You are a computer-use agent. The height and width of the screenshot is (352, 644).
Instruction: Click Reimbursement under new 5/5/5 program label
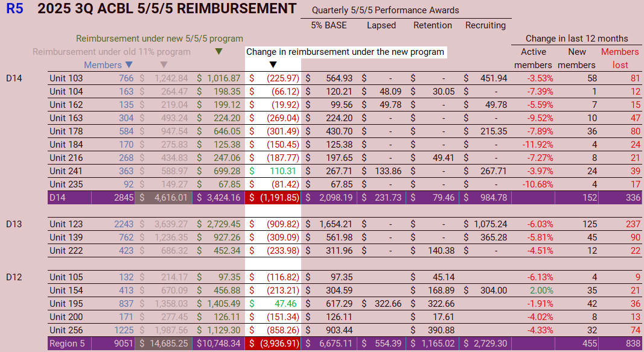click(x=159, y=39)
